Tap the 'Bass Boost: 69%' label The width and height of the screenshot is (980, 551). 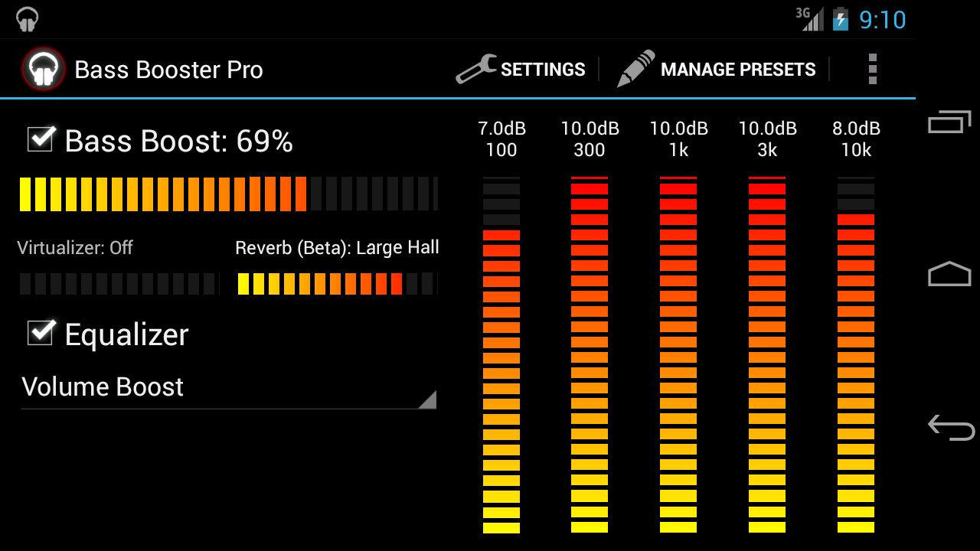[178, 142]
